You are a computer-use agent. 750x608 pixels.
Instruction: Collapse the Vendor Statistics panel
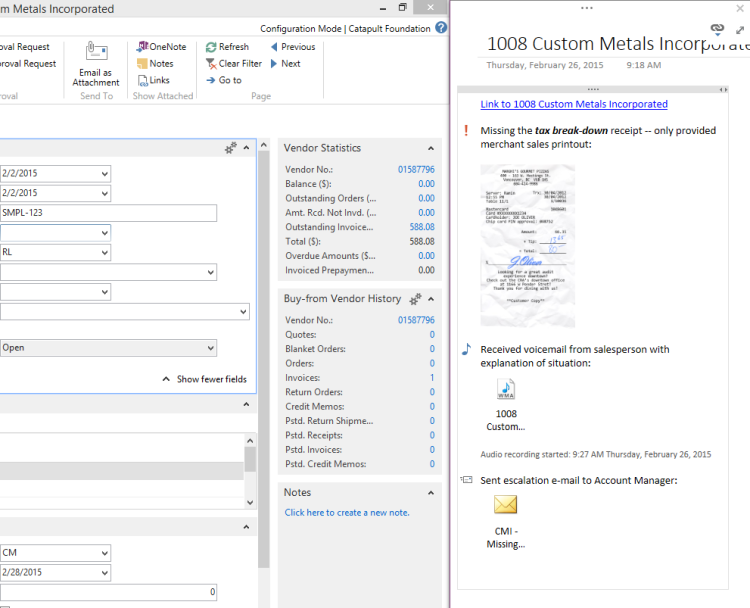coord(431,148)
